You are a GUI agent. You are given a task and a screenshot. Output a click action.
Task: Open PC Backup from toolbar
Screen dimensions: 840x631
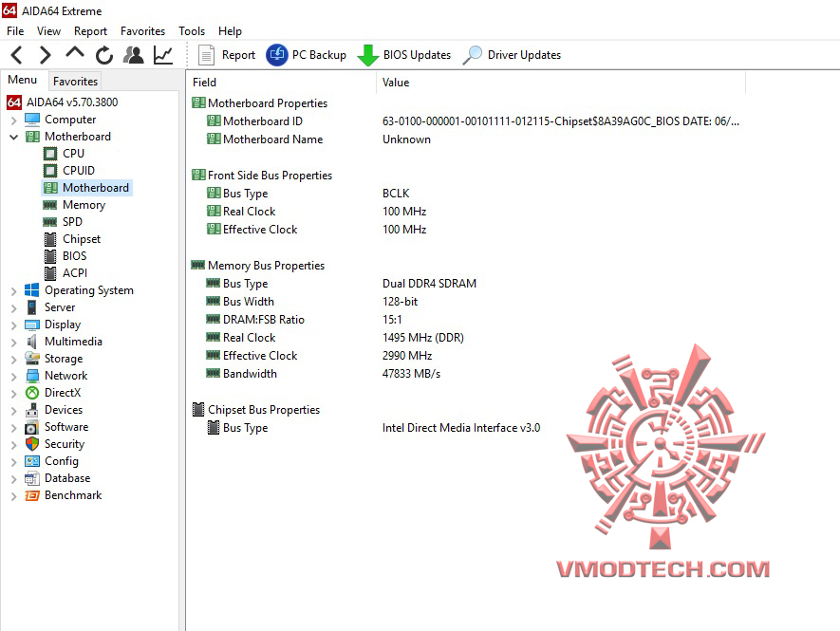(x=307, y=55)
